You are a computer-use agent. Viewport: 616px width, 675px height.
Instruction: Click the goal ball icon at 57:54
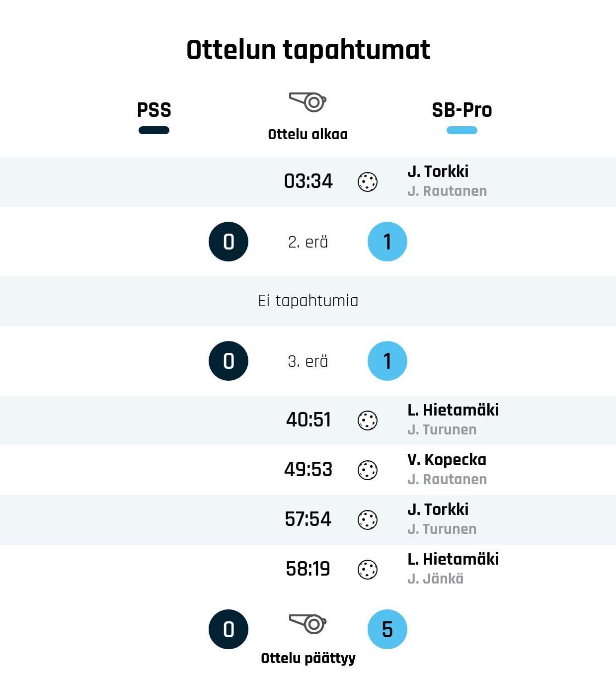(368, 520)
